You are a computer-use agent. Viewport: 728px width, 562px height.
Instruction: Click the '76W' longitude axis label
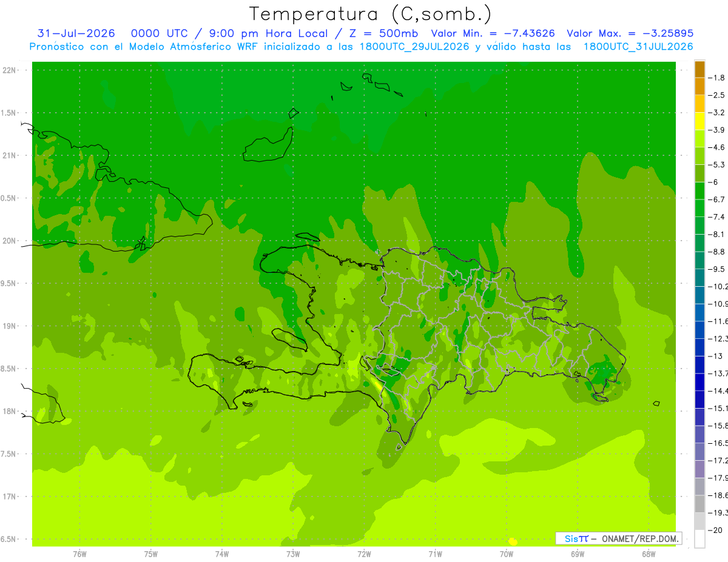click(79, 554)
